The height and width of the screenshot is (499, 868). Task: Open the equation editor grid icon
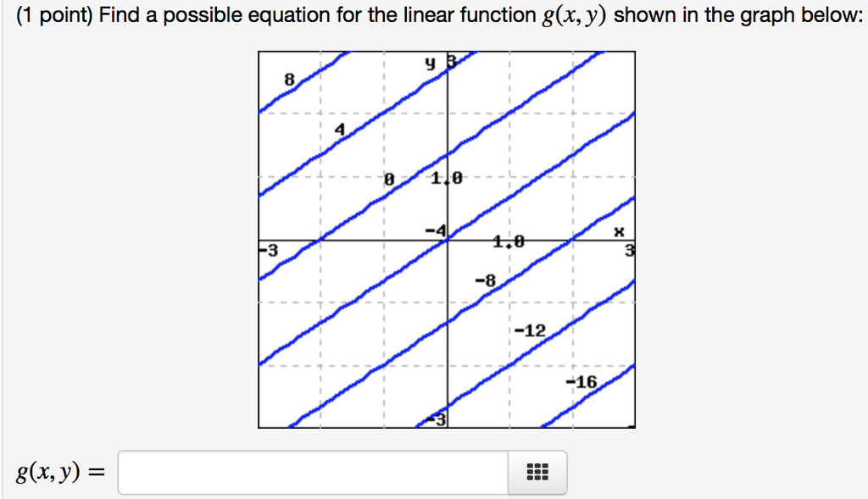pos(537,473)
